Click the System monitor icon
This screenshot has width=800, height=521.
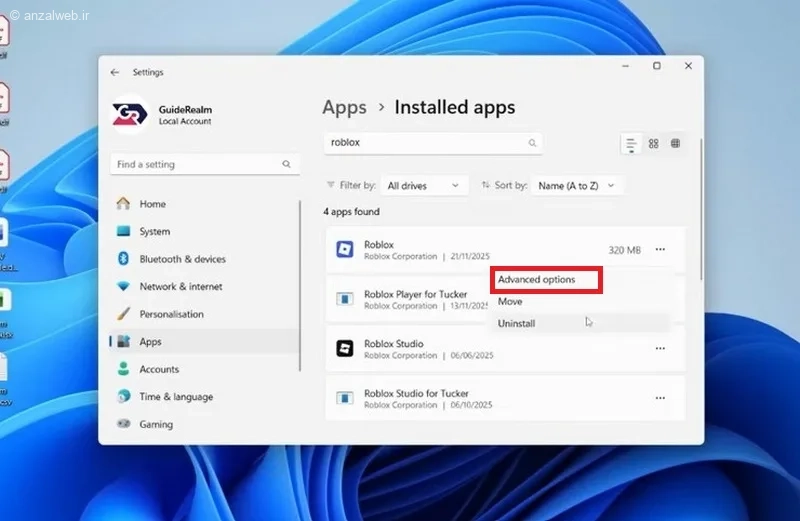pos(123,231)
